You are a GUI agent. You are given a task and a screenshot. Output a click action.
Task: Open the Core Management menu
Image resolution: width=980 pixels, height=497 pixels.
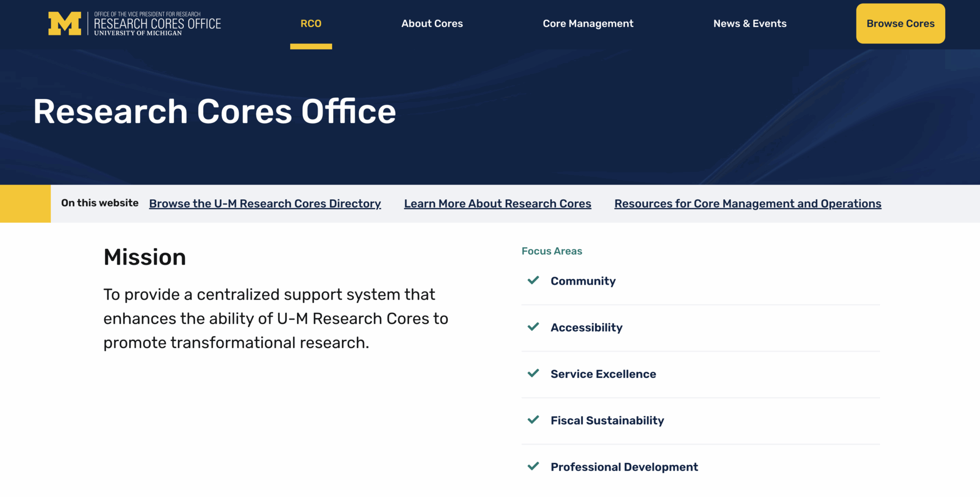588,24
